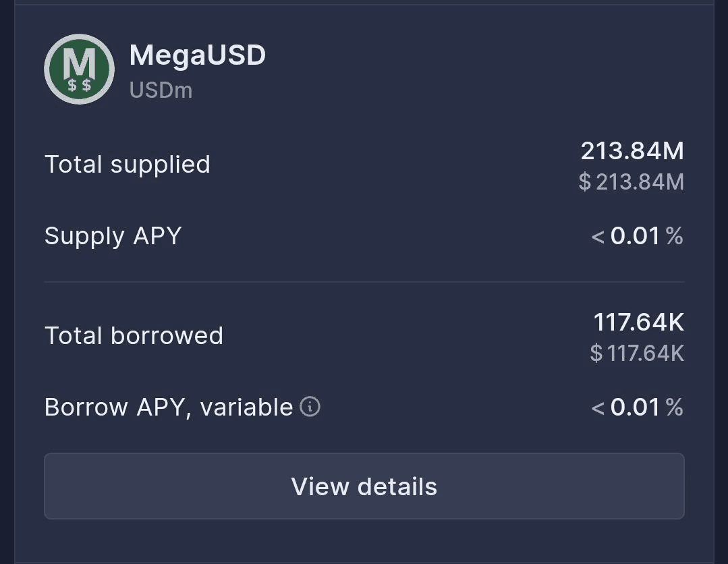
Task: Click the $117.64K borrowed dollar value
Action: click(x=637, y=353)
